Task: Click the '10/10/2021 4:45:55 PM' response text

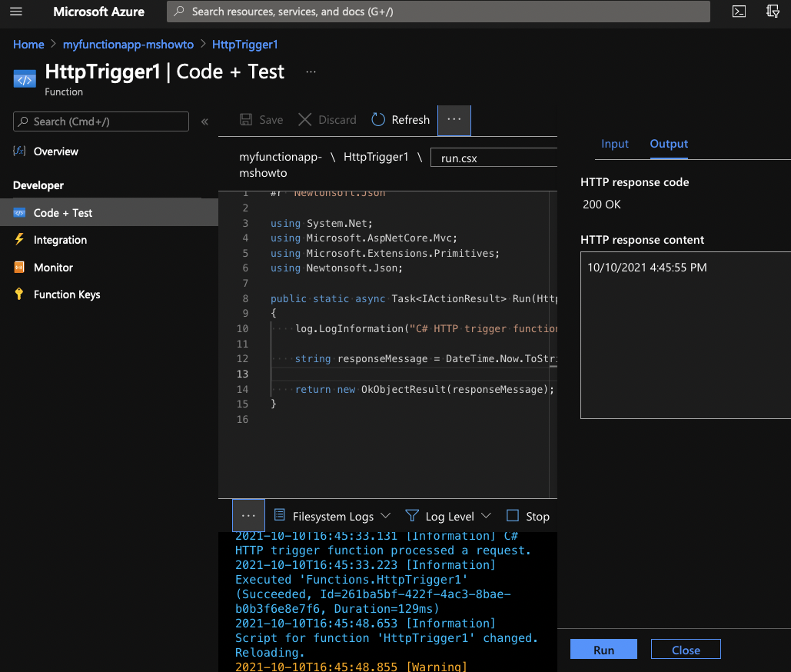Action: point(646,268)
